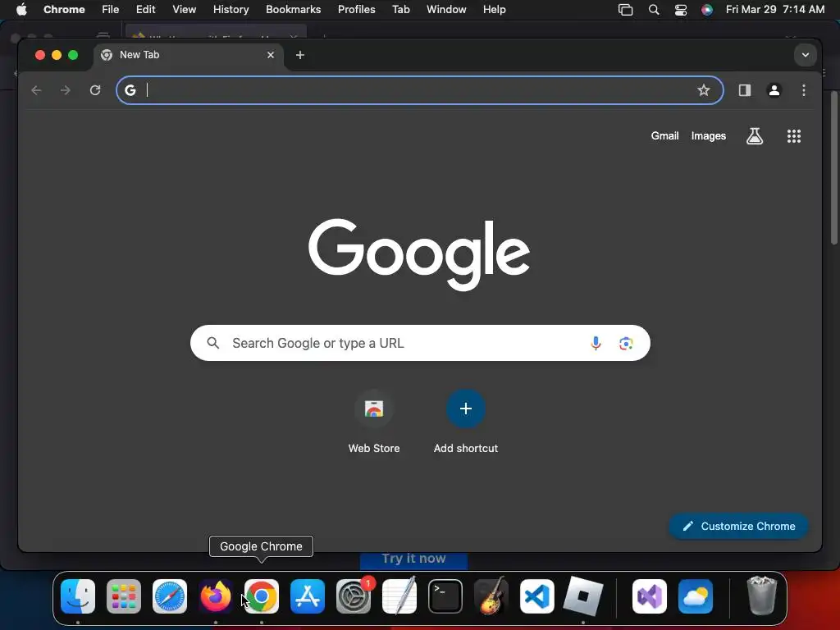Open the Google apps grid
The width and height of the screenshot is (840, 630).
pos(794,136)
